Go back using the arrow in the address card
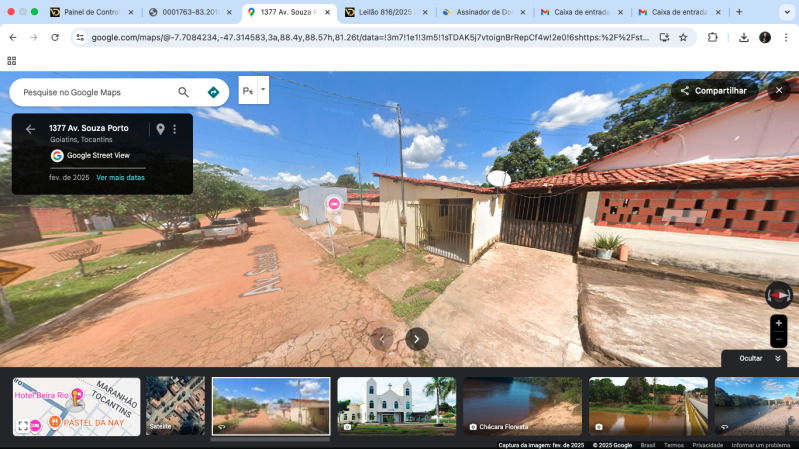This screenshot has width=799, height=449. click(30, 129)
